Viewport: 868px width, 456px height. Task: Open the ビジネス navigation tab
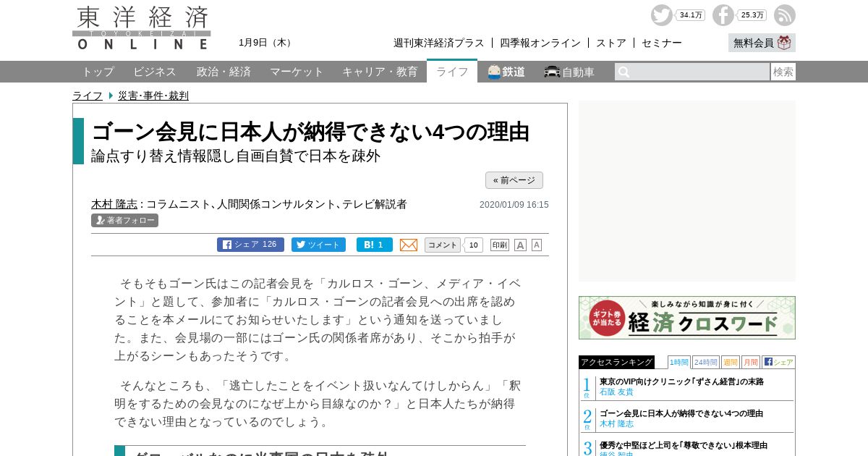coord(155,72)
